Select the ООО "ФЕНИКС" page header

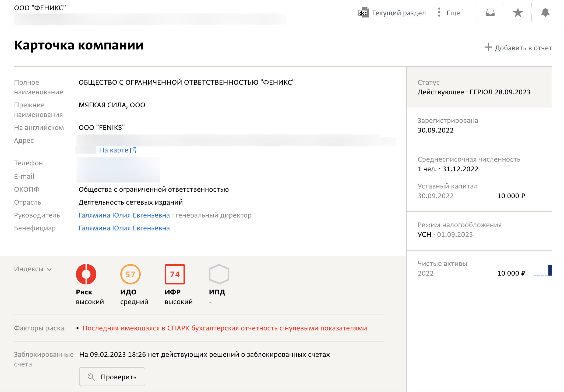click(x=40, y=8)
